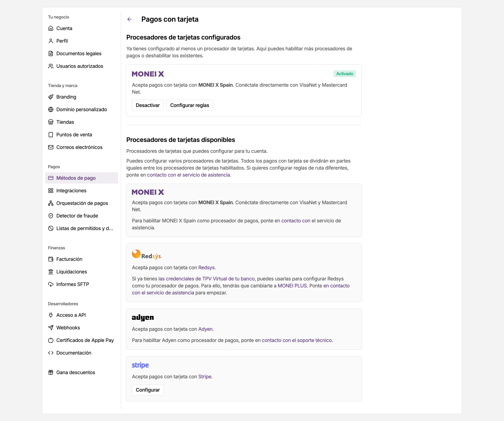Click the gift icon for Gana descuentos
The width and height of the screenshot is (504, 421).
coord(51,372)
